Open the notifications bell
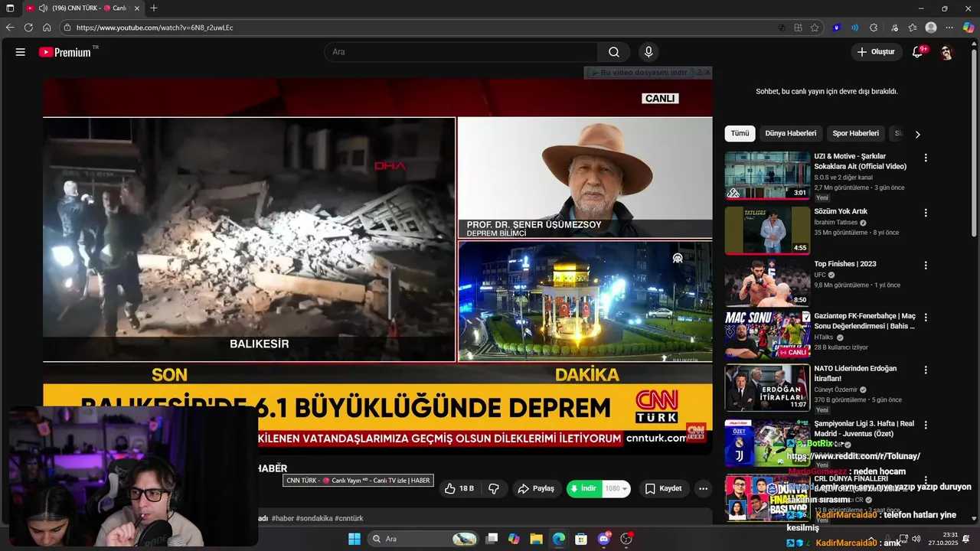This screenshot has height=551, width=980. (x=917, y=52)
